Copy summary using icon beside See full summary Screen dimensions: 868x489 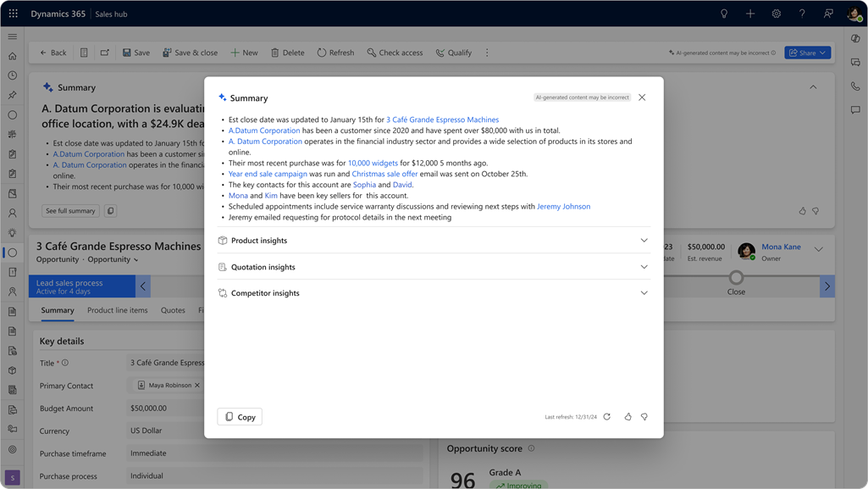coord(110,210)
